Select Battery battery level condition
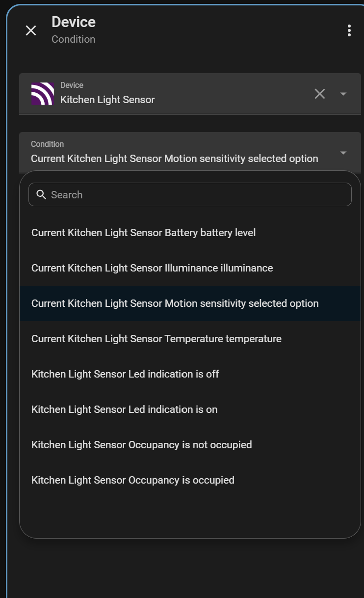This screenshot has width=364, height=598. [190, 233]
